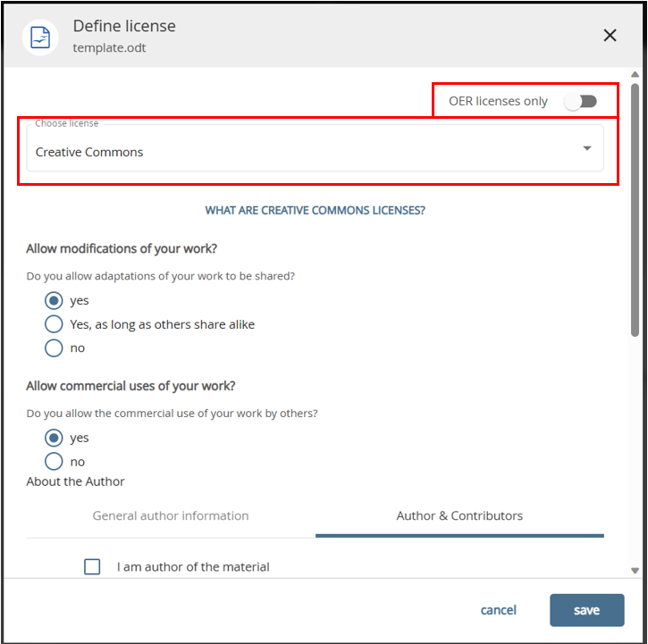Click the dropdown arrow in the license field
The image size is (648, 644).
tap(587, 148)
